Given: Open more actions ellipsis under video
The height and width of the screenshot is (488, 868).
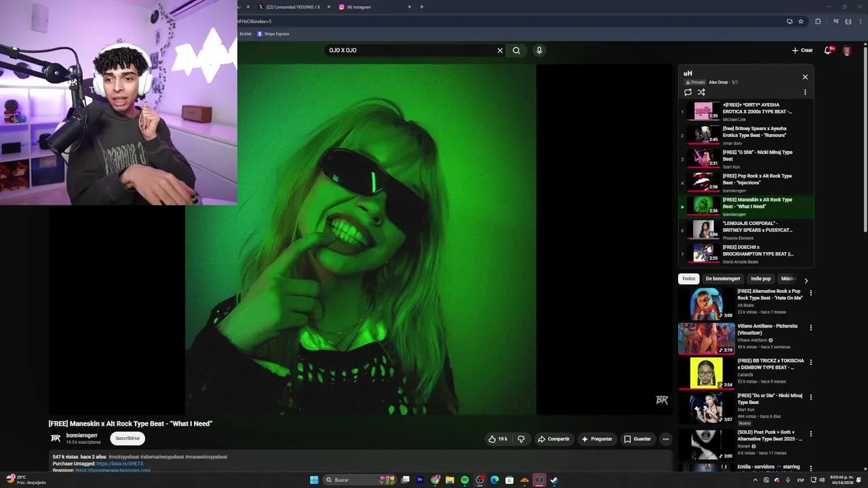Looking at the screenshot, I should tap(665, 439).
